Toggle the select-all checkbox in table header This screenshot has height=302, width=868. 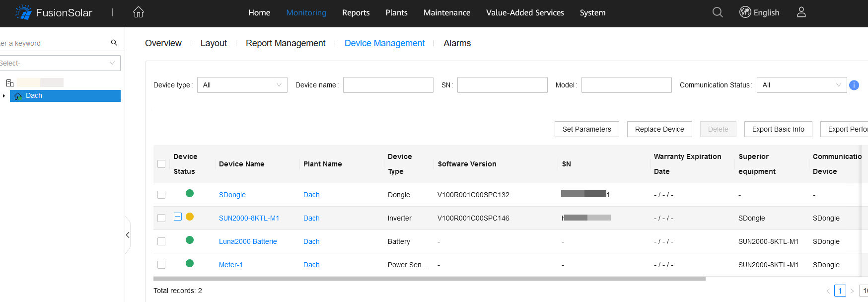tap(161, 164)
